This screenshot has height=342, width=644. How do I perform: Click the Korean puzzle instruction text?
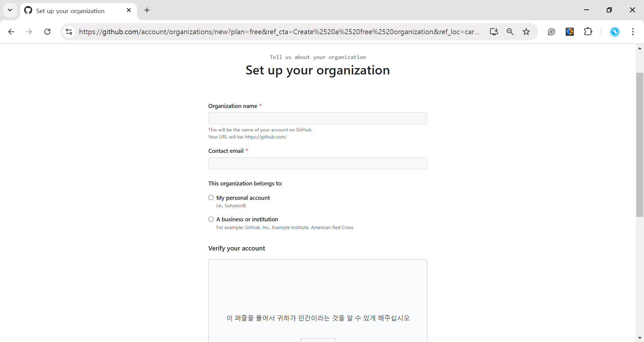(x=318, y=318)
